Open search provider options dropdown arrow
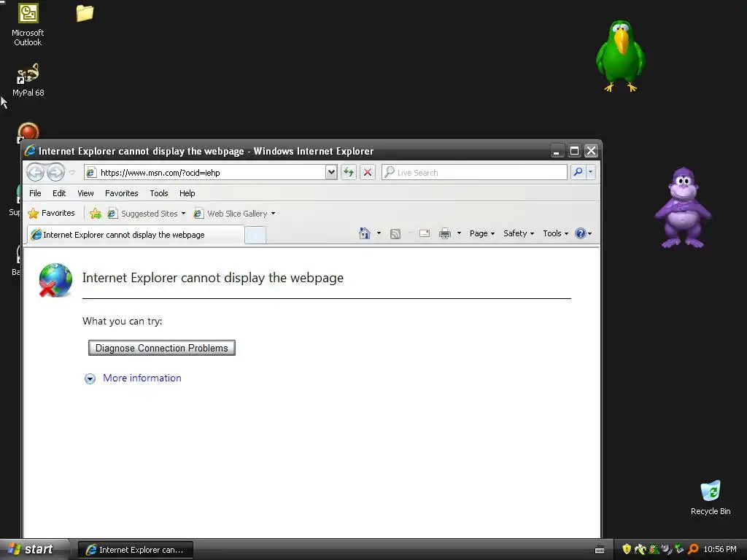Viewport: 747px width, 560px height. click(x=590, y=172)
